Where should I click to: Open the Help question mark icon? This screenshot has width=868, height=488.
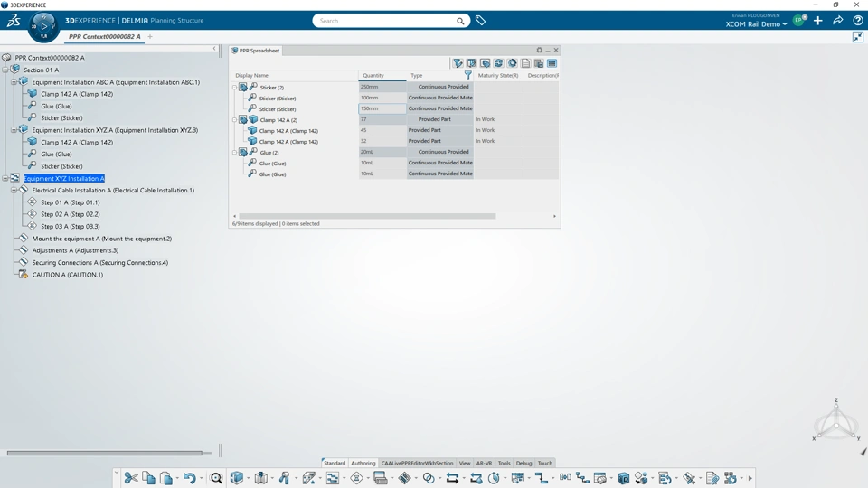857,21
